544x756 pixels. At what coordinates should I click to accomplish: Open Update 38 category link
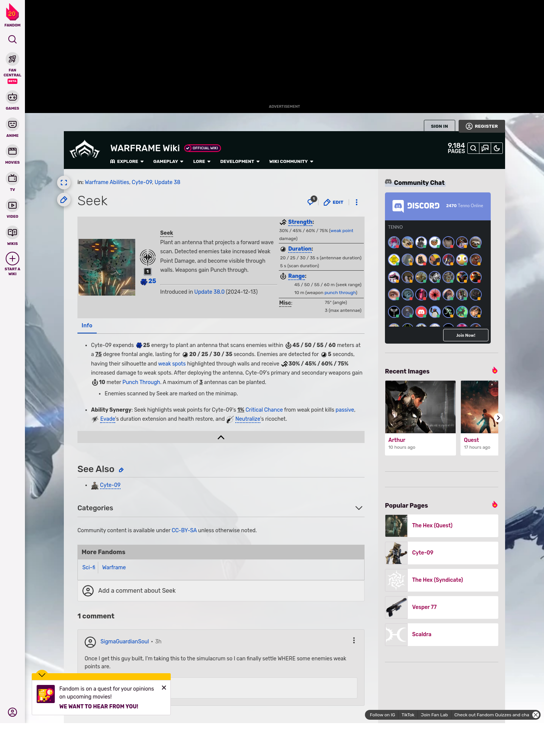(167, 182)
